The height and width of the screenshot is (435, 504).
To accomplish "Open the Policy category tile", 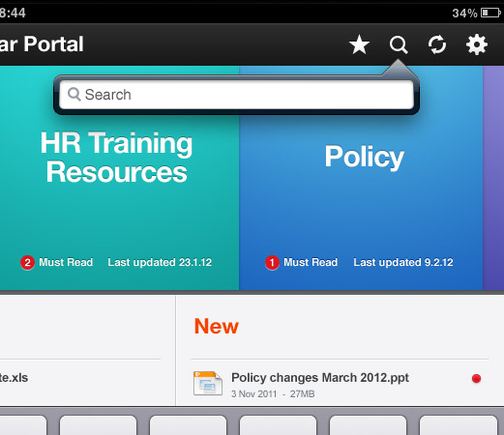I will (x=361, y=178).
